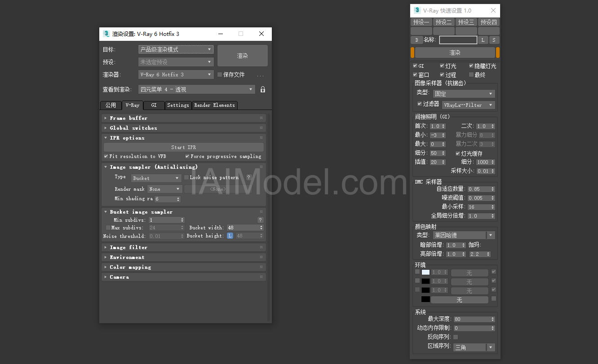Toggle the 灯光缓存 checkbox

tap(458, 153)
